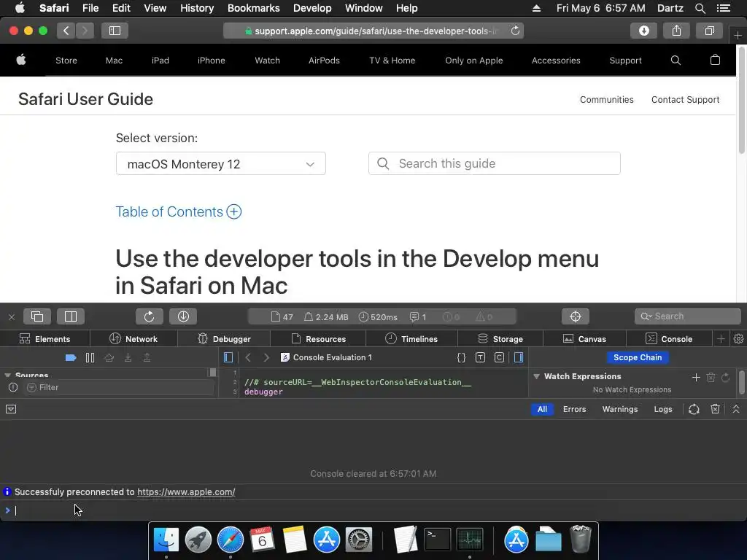Viewport: 747px width, 560px height.
Task: Open the https://www.apple.com/ link in console
Action: tap(186, 492)
